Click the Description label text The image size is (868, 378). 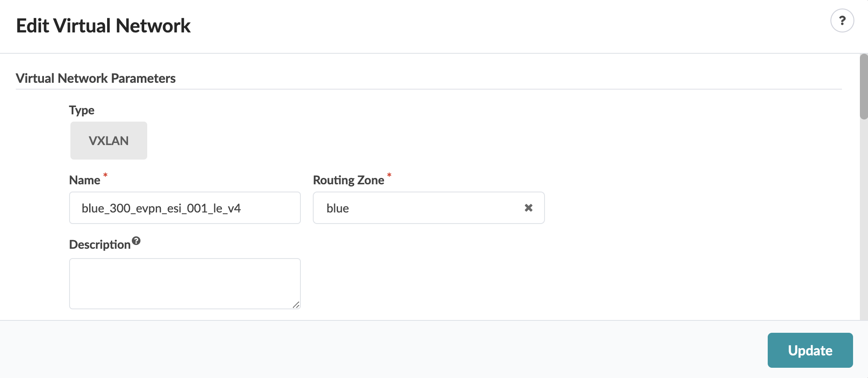(99, 244)
